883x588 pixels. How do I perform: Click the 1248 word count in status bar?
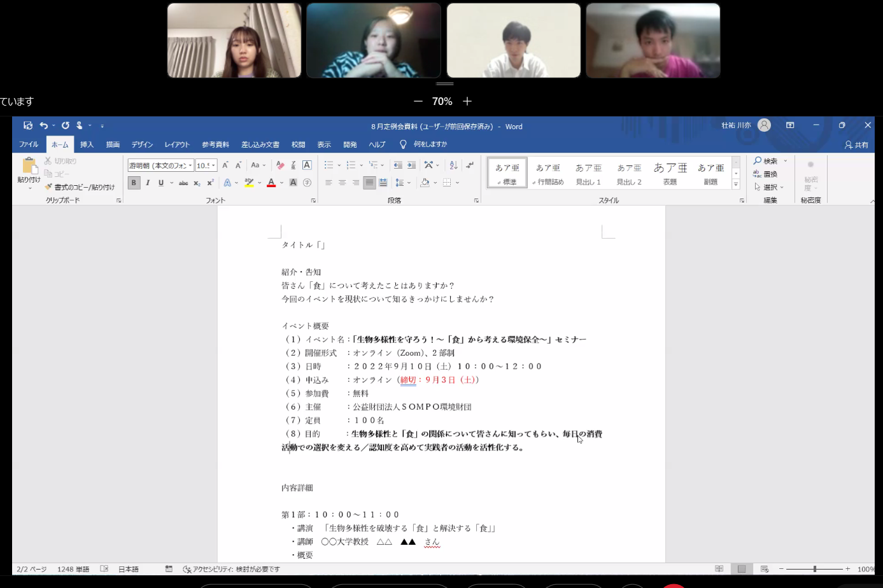(x=73, y=569)
